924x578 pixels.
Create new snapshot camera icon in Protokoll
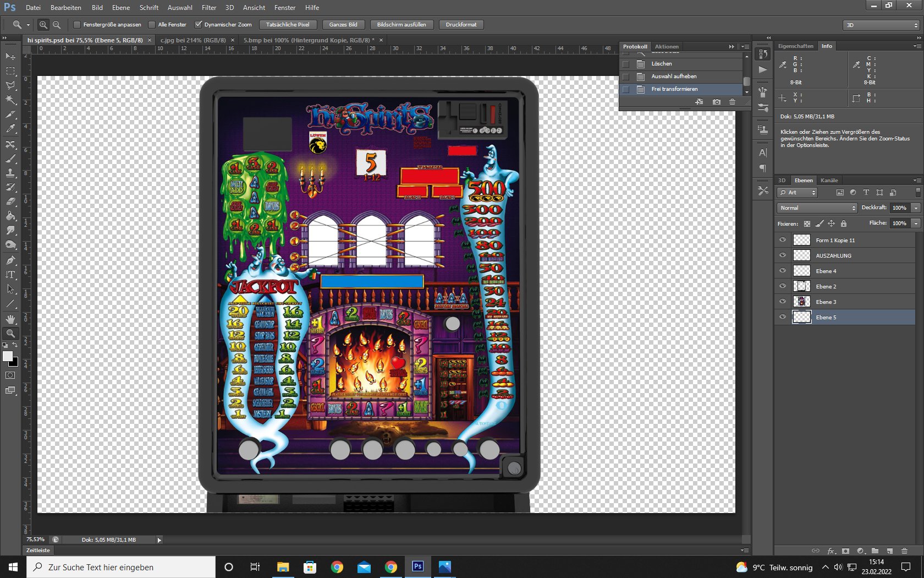pyautogui.click(x=716, y=102)
